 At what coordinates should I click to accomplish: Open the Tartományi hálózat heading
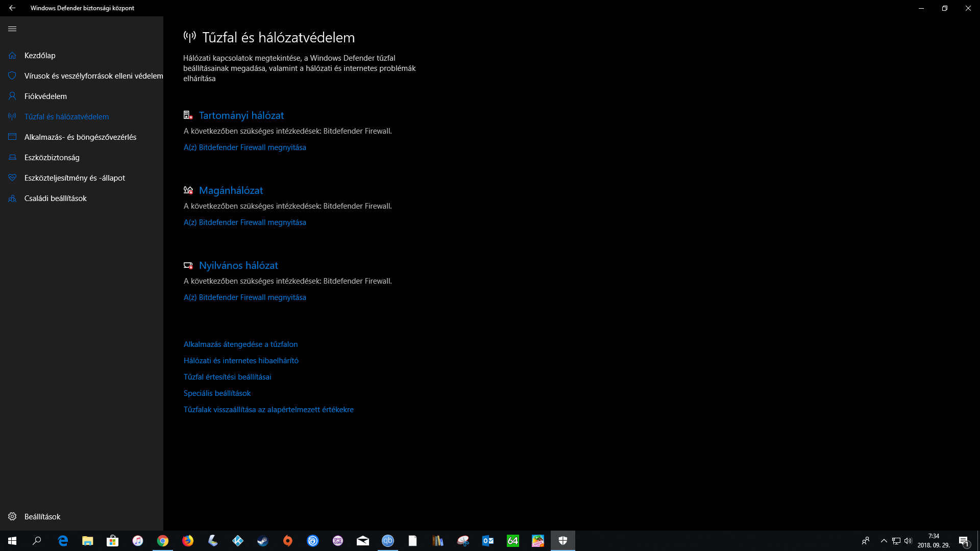pyautogui.click(x=241, y=116)
